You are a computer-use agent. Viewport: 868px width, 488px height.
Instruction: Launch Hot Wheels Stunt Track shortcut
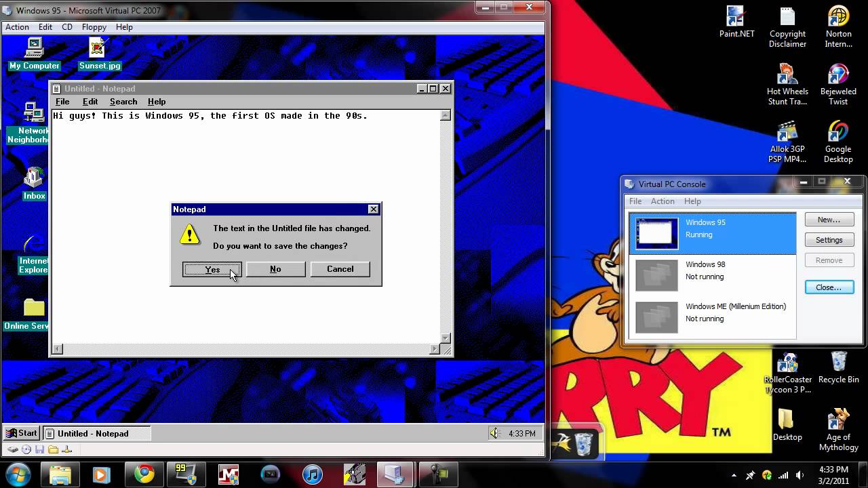(787, 85)
